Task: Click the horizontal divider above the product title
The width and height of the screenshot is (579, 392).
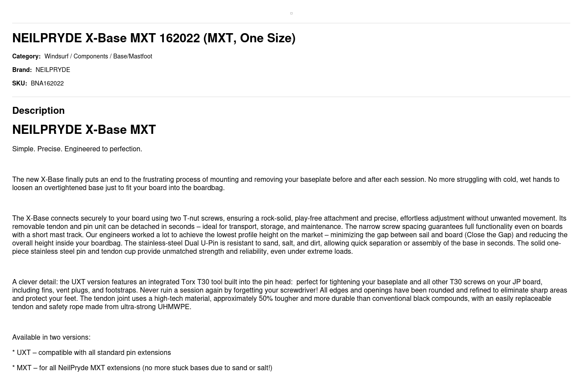Action: pyautogui.click(x=291, y=23)
